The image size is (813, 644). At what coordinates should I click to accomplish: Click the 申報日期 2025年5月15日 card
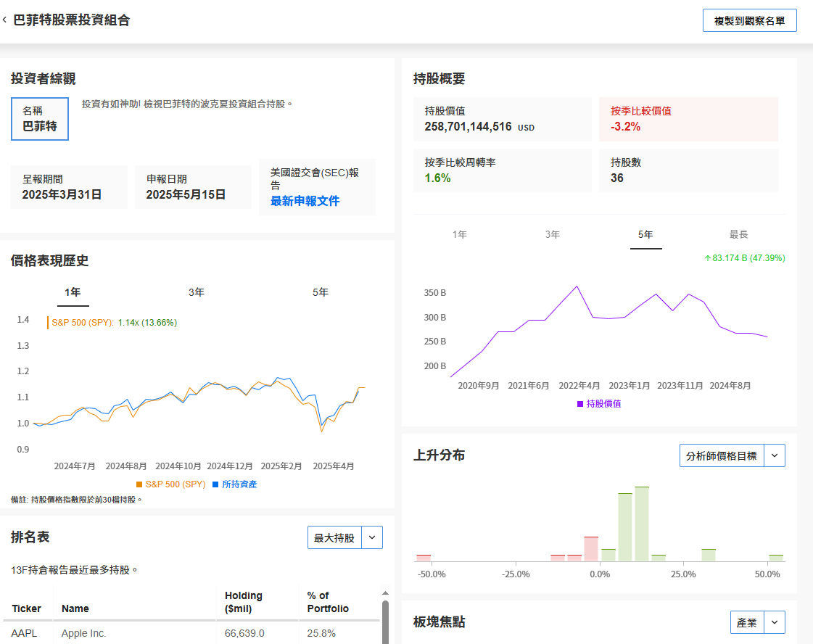tap(193, 187)
